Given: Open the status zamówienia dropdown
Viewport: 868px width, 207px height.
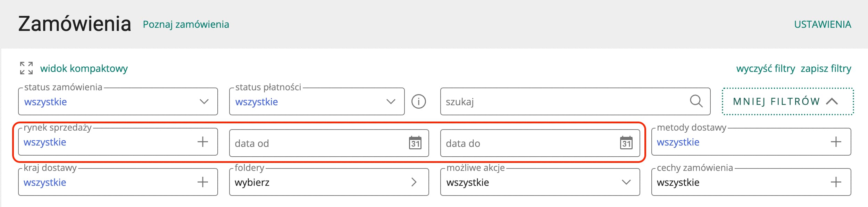Looking at the screenshot, I should [x=118, y=101].
